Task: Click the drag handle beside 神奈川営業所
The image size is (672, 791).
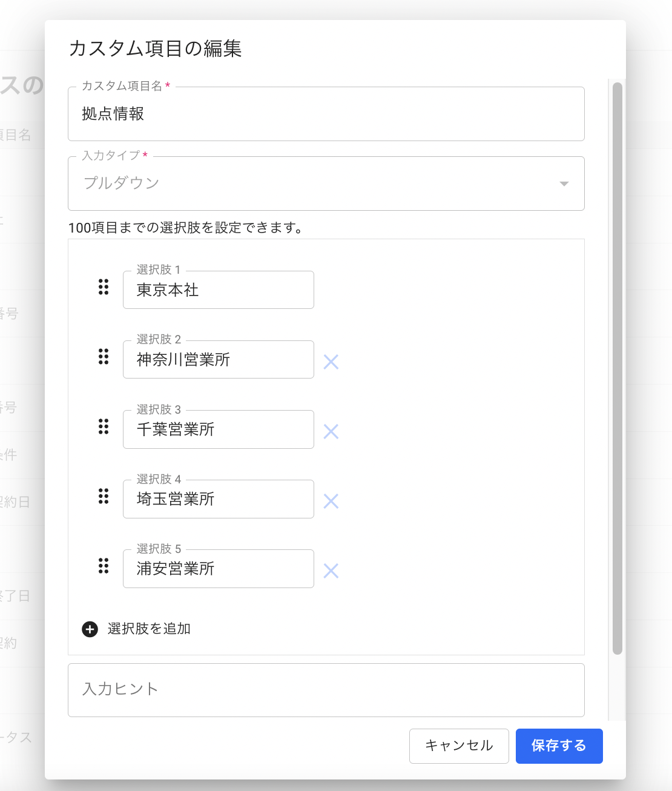Action: coord(104,357)
